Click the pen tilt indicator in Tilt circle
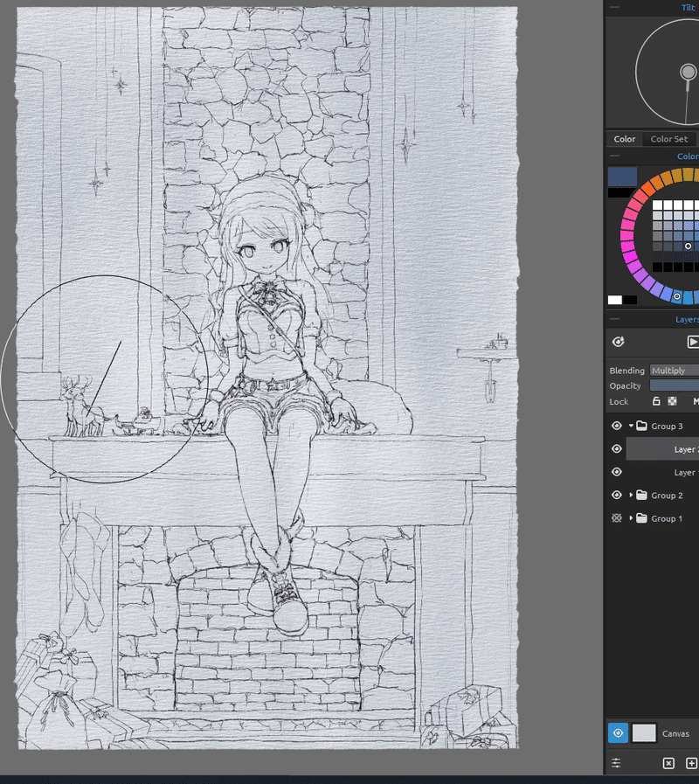 (x=688, y=73)
